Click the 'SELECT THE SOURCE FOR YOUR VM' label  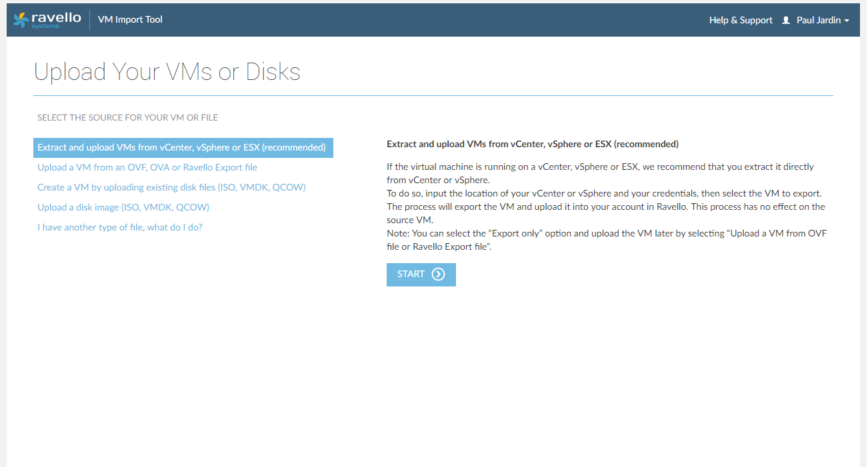click(x=127, y=117)
